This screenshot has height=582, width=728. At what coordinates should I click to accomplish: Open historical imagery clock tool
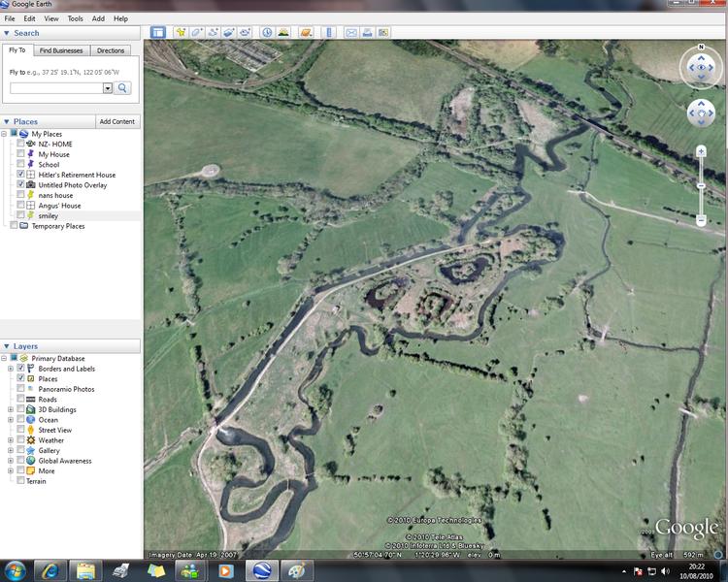click(x=267, y=32)
